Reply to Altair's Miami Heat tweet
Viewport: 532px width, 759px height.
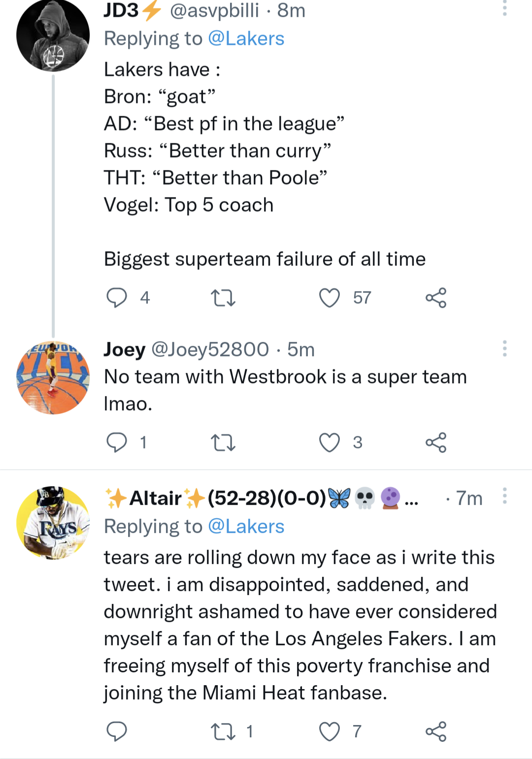[x=117, y=731]
